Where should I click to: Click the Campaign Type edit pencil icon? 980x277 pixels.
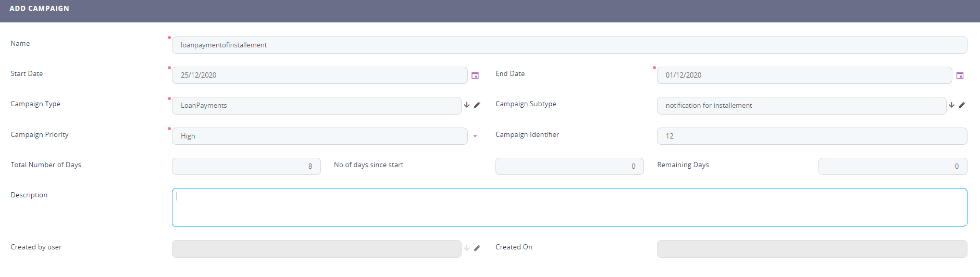coord(477,105)
